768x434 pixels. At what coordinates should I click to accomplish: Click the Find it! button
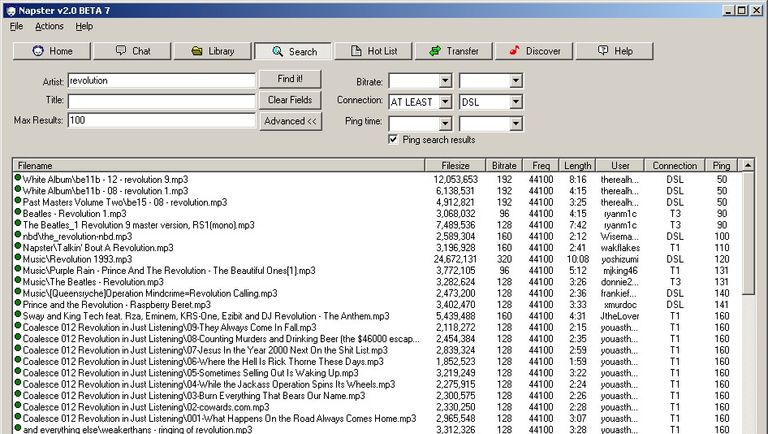(x=290, y=79)
